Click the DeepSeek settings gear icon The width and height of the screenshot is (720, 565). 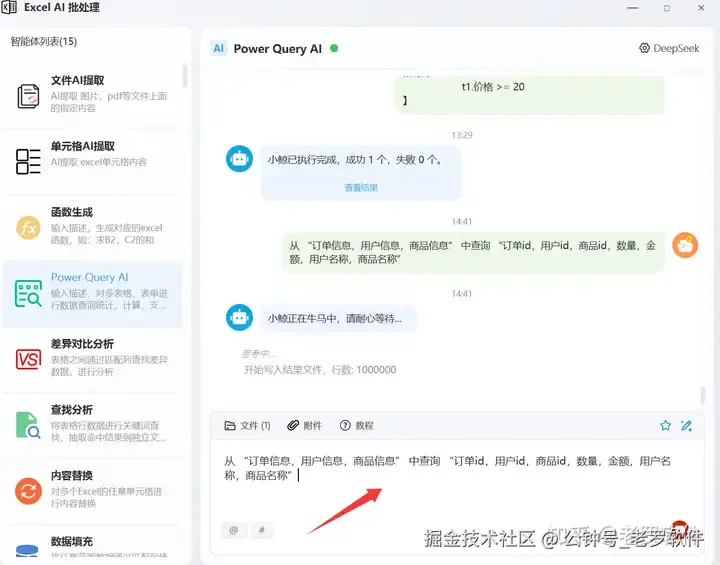tap(644, 48)
